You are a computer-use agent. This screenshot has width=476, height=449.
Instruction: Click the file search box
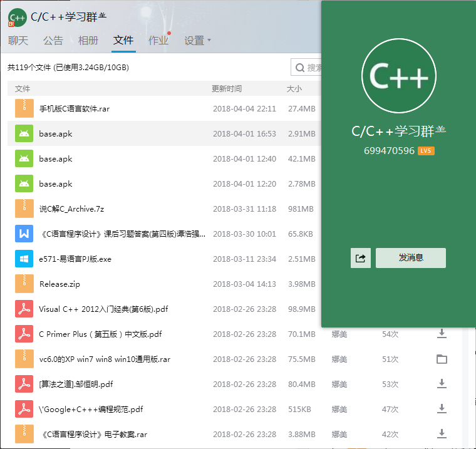pyautogui.click(x=306, y=67)
